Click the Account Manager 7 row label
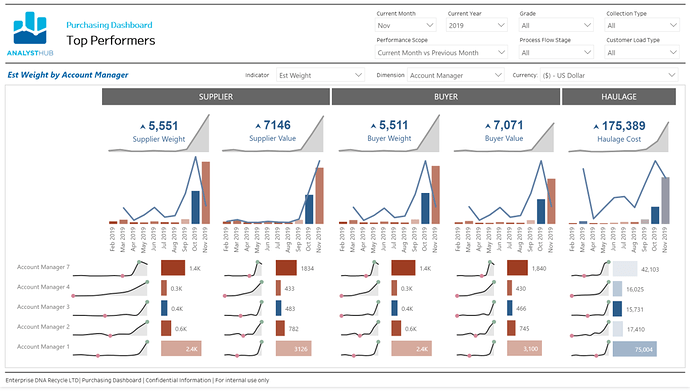The width and height of the screenshot is (690, 392). coord(43,267)
